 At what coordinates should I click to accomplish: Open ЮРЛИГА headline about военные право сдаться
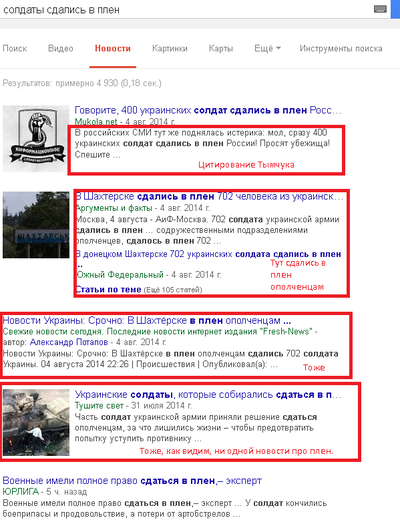[x=132, y=481]
